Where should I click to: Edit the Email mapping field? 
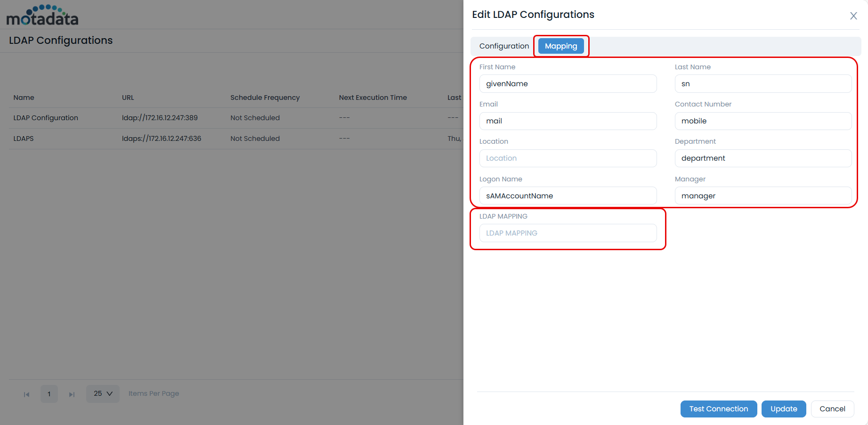[568, 121]
